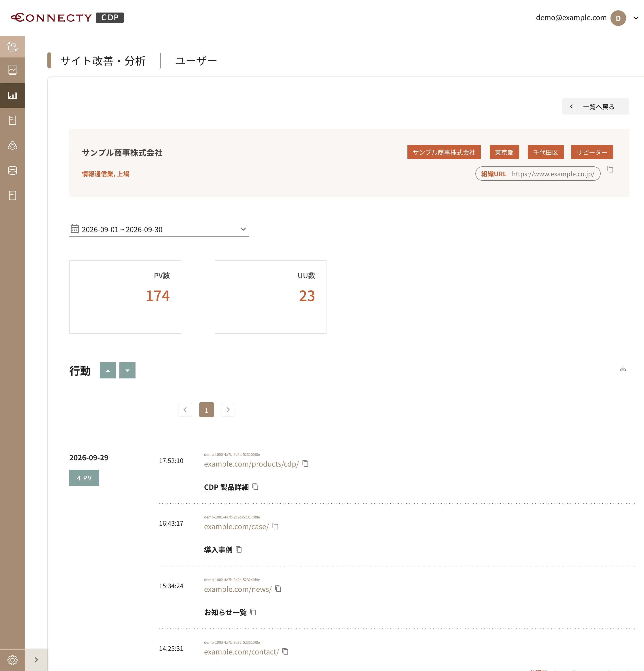644x671 pixels.
Task: Click the PV数 174 card
Action: tap(125, 297)
